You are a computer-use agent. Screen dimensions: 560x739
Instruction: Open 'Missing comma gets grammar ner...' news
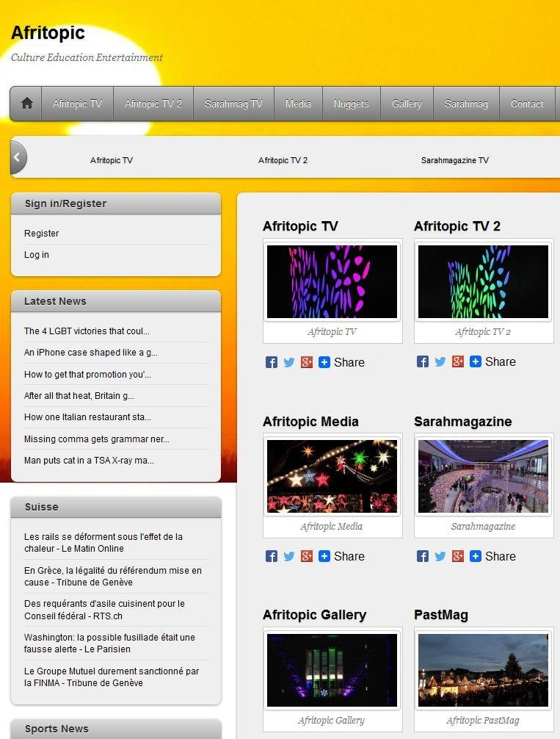click(97, 439)
